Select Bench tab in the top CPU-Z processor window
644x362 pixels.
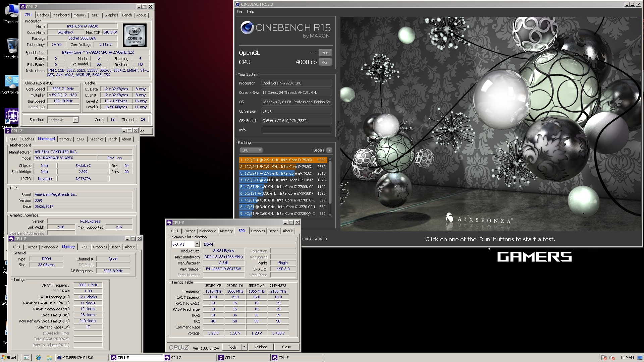[x=127, y=15]
